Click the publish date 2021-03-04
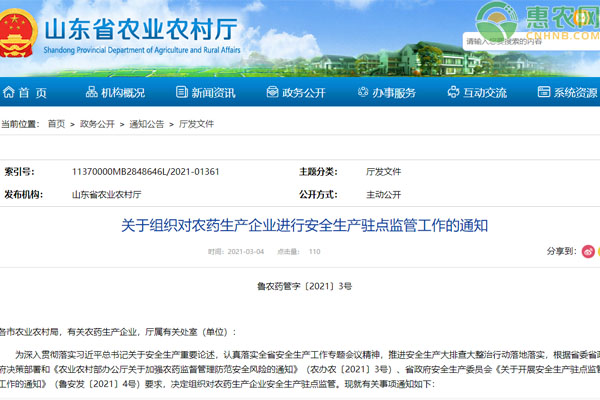 click(246, 251)
